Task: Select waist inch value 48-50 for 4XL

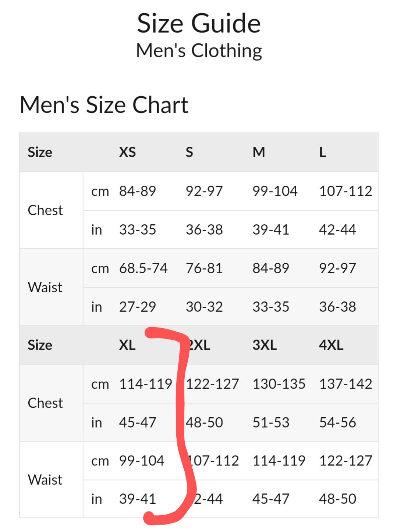Action: (337, 499)
